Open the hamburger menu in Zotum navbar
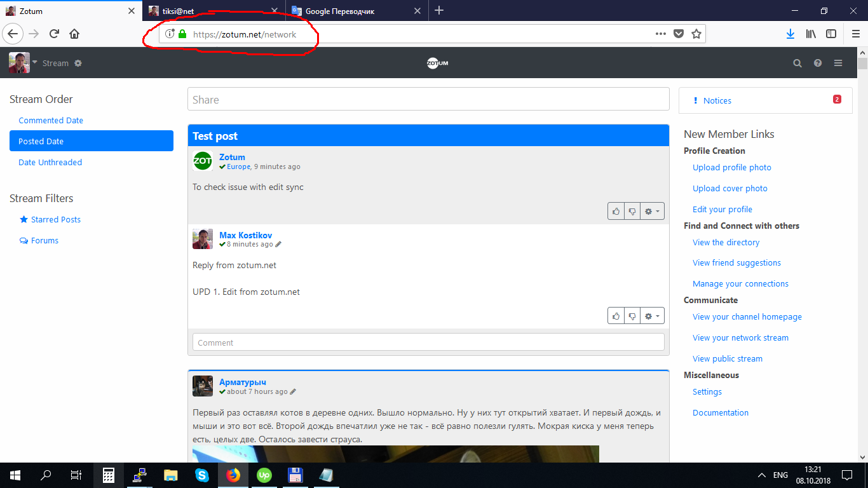 838,64
